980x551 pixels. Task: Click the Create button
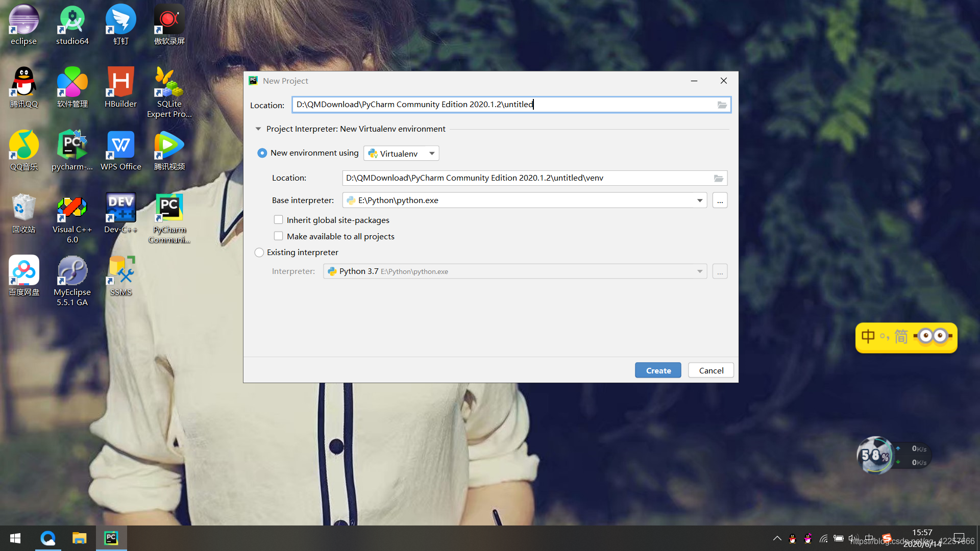click(x=657, y=370)
